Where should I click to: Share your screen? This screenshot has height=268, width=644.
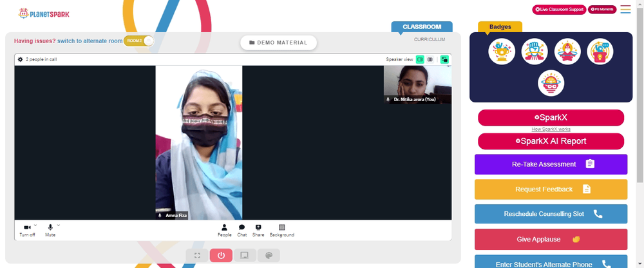pos(258,230)
